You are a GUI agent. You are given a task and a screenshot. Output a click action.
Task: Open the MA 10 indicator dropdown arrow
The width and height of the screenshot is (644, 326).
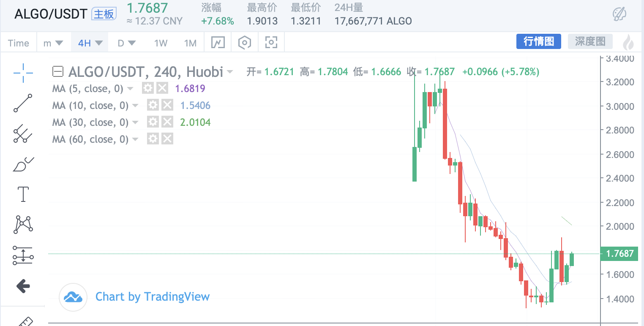coord(135,105)
